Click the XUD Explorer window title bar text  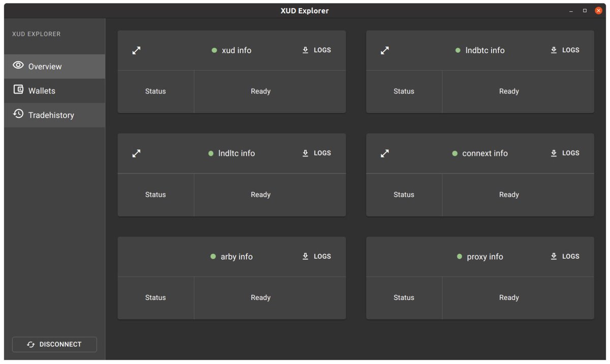click(304, 11)
